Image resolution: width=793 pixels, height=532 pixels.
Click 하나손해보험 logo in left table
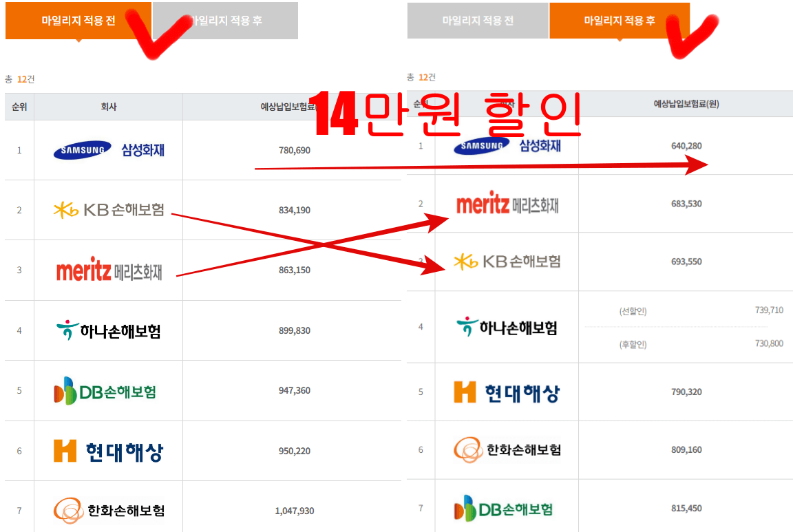[109, 331]
